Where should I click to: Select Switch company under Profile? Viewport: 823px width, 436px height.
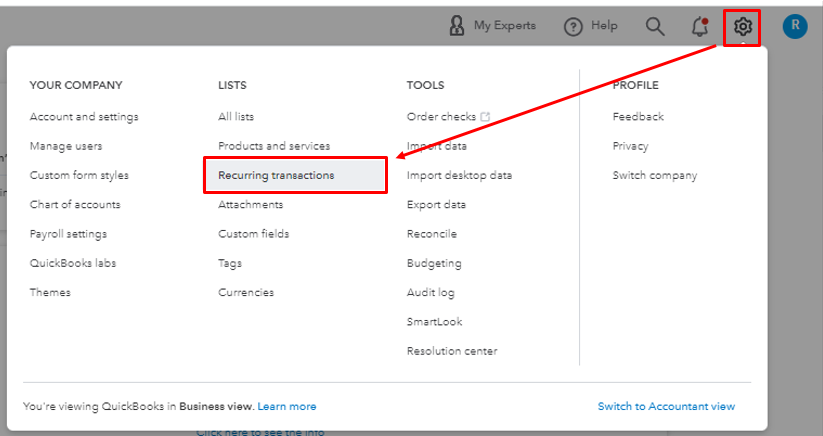[655, 175]
